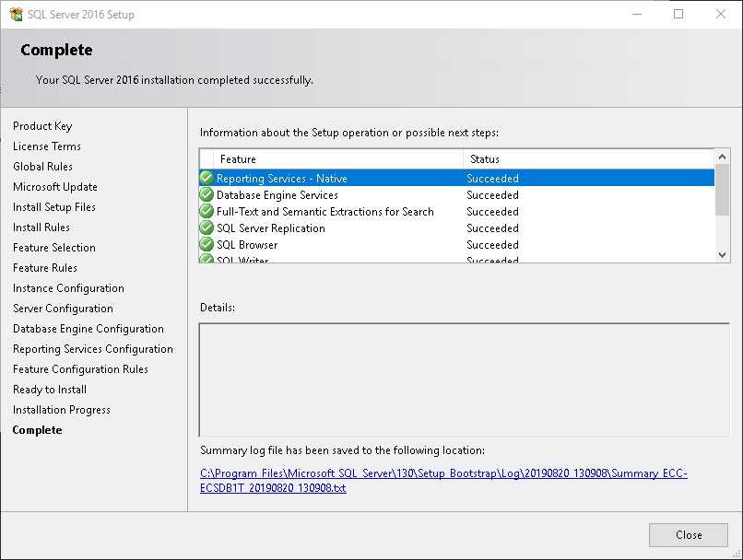Click the bold Complete step in sidebar

click(x=38, y=430)
